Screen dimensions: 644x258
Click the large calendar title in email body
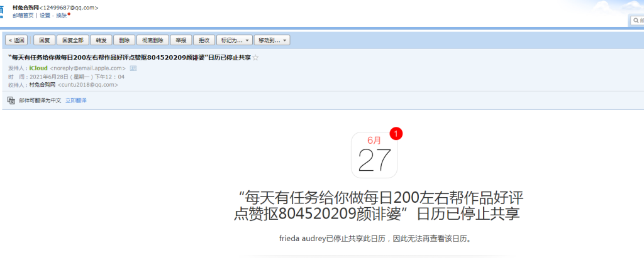click(378, 207)
